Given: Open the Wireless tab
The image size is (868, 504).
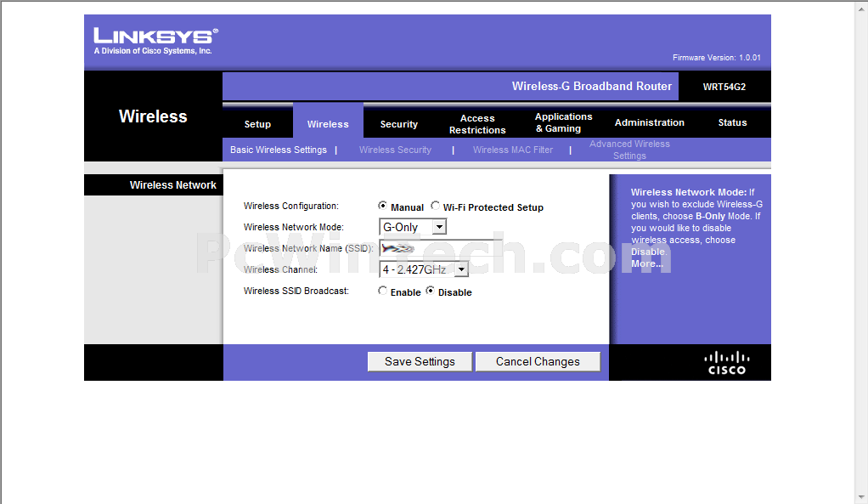Looking at the screenshot, I should click(329, 124).
